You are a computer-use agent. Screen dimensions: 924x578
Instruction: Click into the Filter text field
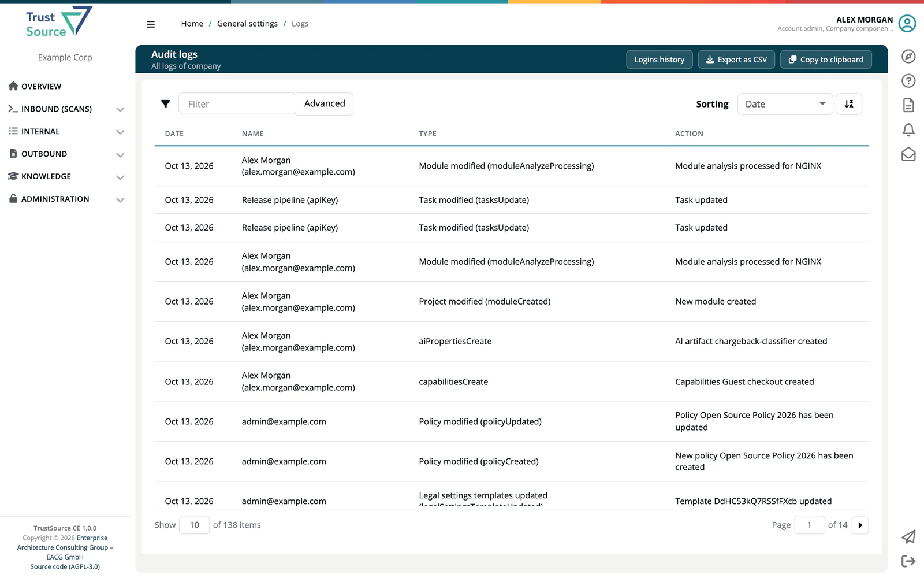237,104
